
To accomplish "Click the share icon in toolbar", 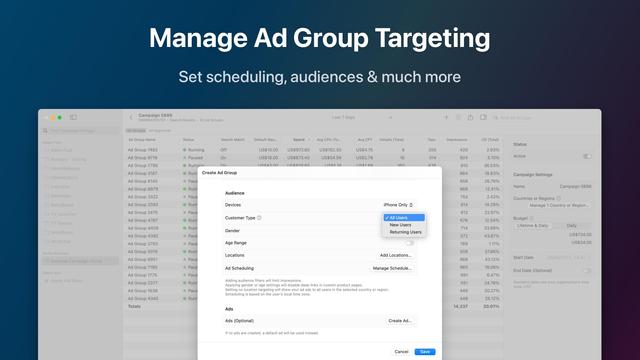I will (x=471, y=118).
